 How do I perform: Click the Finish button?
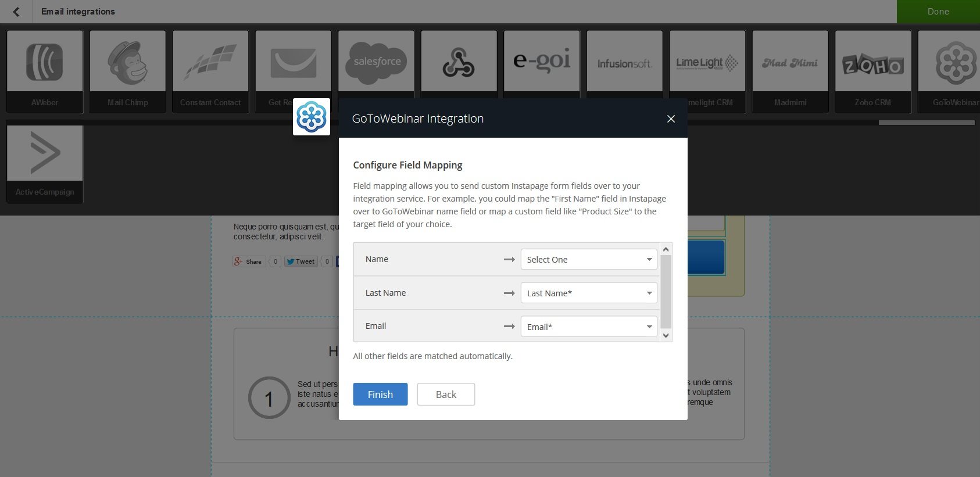(x=380, y=394)
